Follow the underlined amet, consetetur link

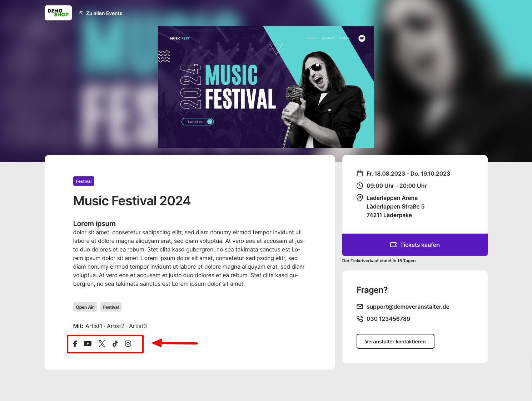118,232
